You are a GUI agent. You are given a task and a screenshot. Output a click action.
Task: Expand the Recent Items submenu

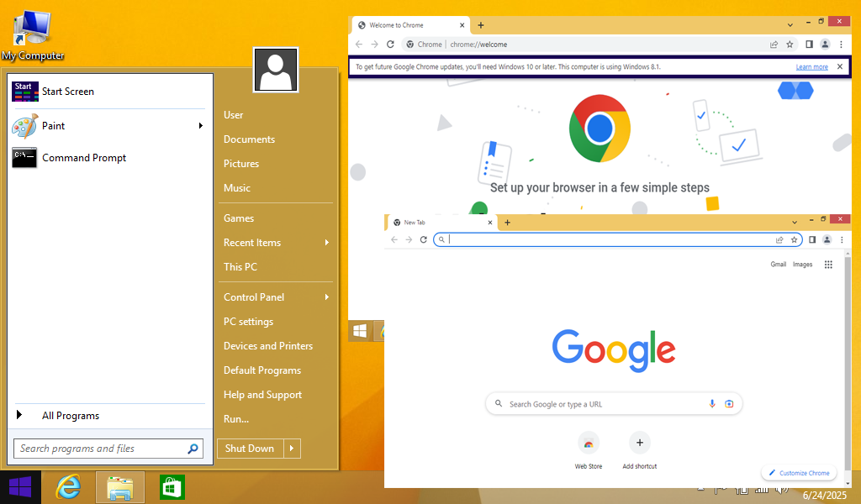pyautogui.click(x=326, y=243)
